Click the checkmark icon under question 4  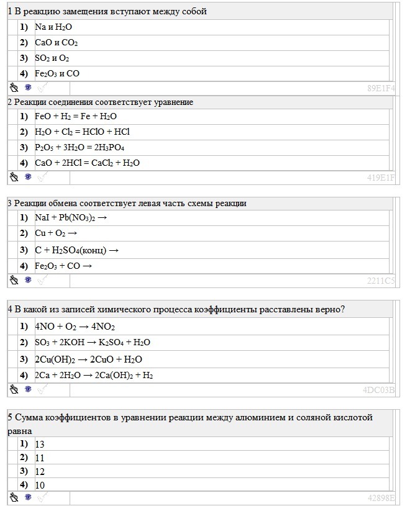point(42,389)
